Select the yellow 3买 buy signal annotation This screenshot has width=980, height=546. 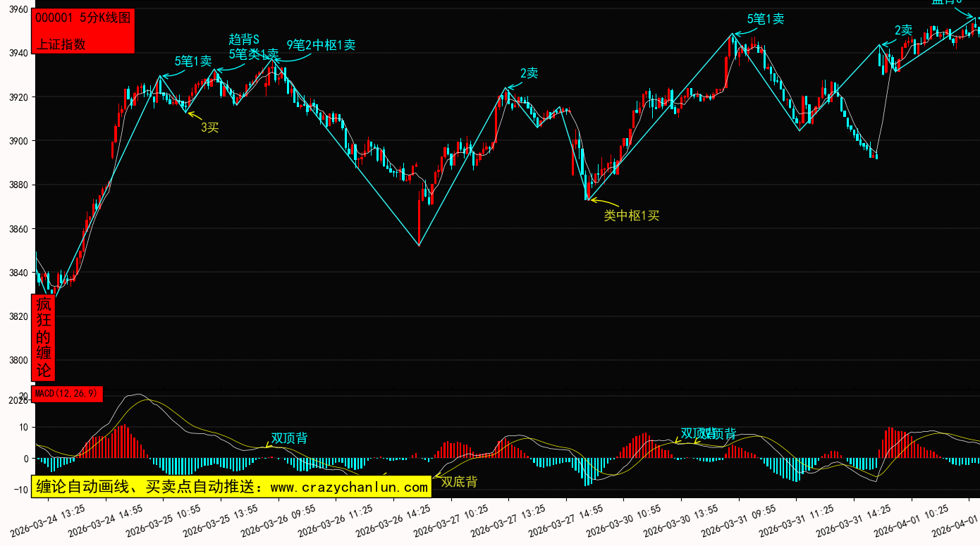tap(210, 127)
